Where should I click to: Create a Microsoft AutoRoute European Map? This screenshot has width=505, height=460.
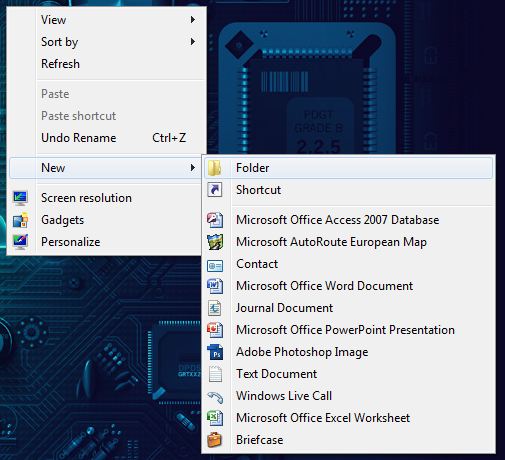(x=348, y=242)
